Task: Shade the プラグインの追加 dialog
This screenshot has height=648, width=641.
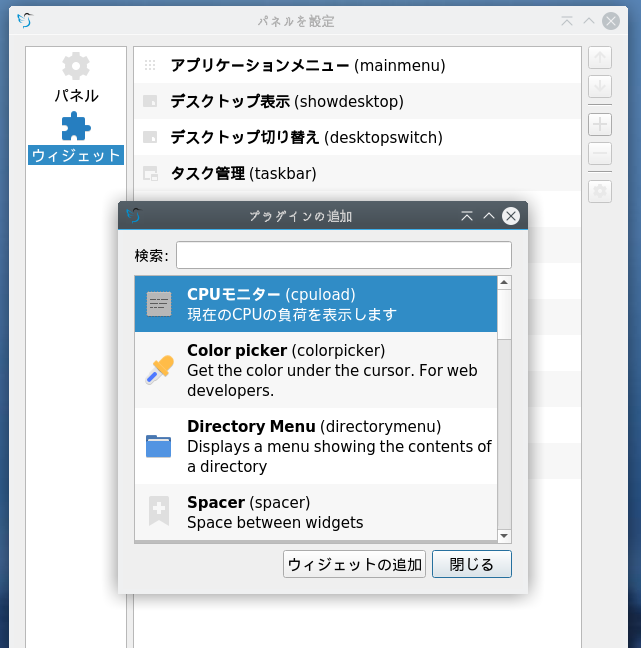Action: click(467, 216)
